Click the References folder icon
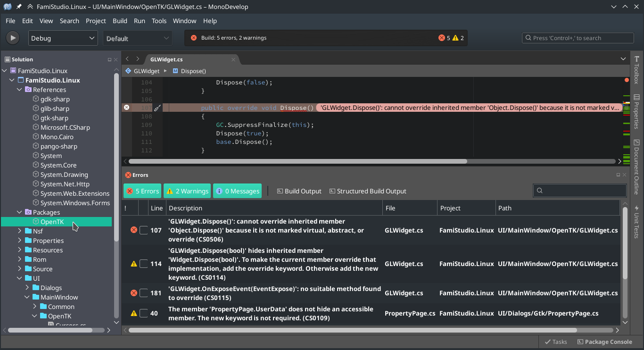 point(28,90)
